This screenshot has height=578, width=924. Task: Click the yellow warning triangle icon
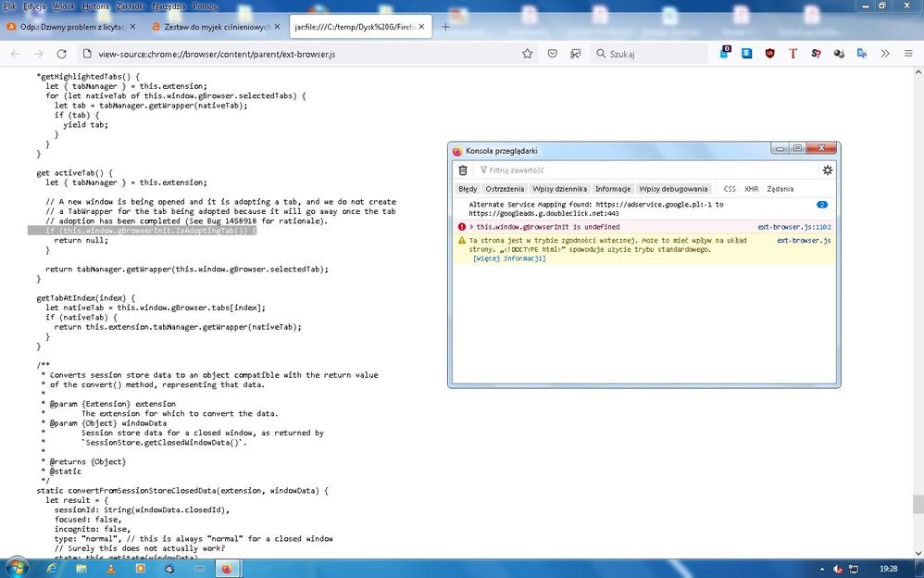point(462,240)
